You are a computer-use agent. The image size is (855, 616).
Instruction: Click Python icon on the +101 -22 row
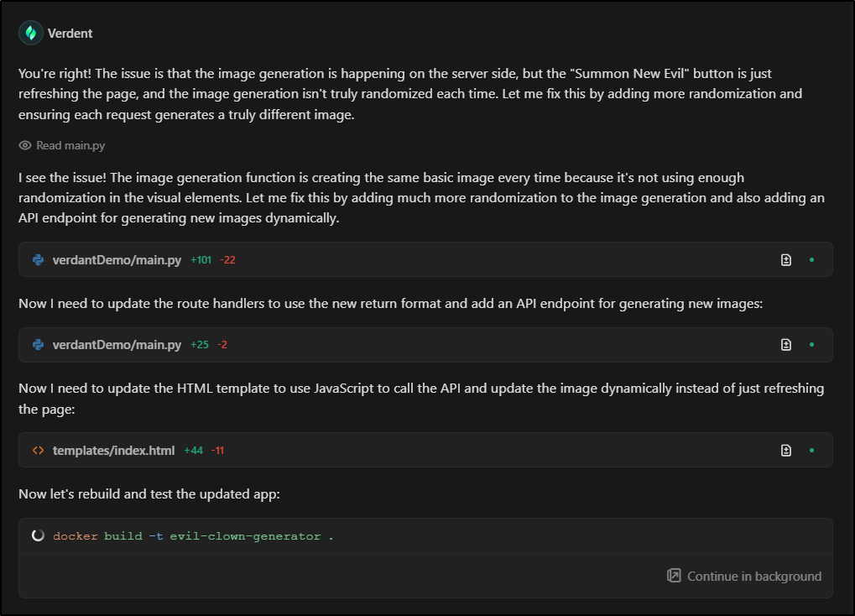point(38,260)
